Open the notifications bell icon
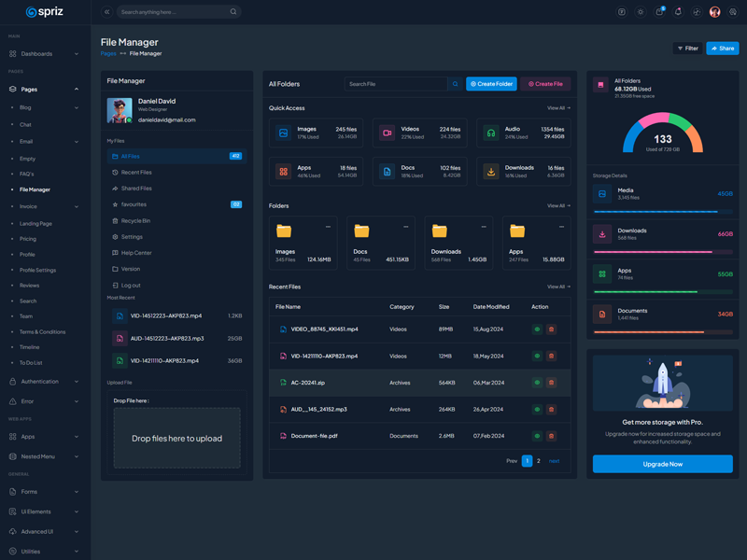The image size is (747, 560). pyautogui.click(x=678, y=12)
